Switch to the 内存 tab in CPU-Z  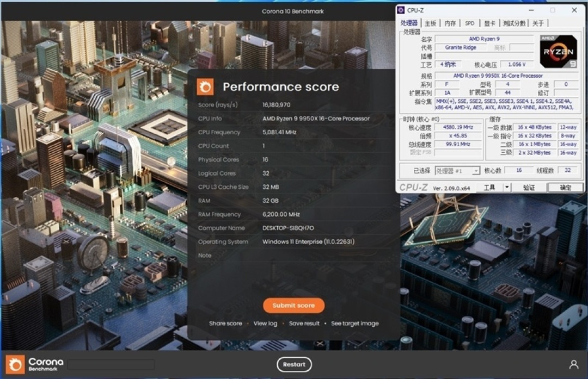click(450, 23)
